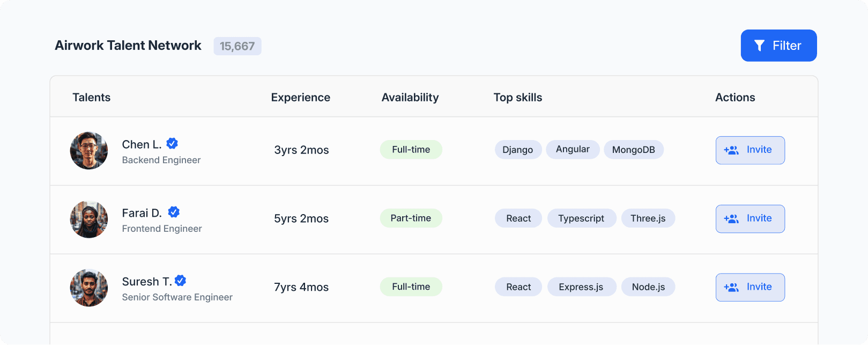This screenshot has height=345, width=868.
Task: Click the funnel icon in the Filter button
Action: tap(759, 46)
